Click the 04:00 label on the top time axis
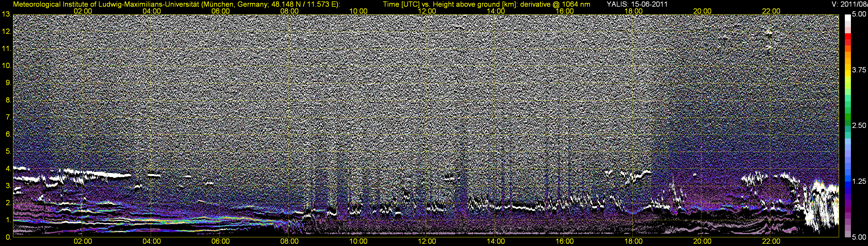 (x=152, y=11)
